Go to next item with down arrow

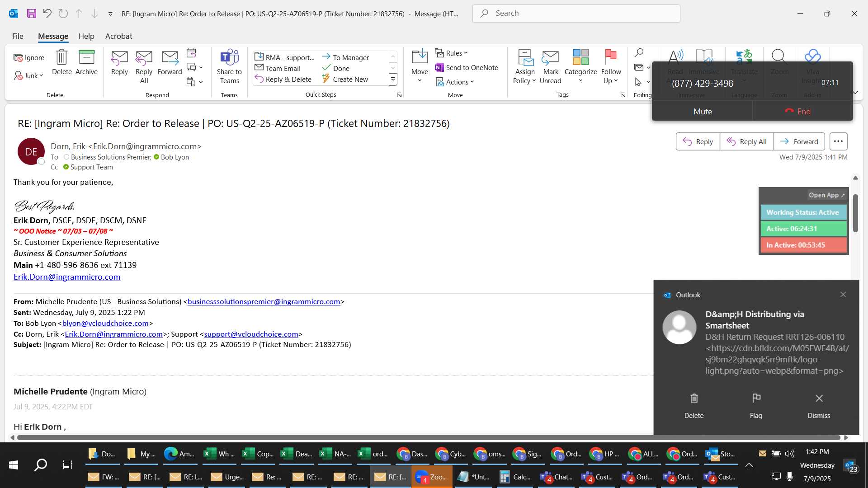(94, 14)
